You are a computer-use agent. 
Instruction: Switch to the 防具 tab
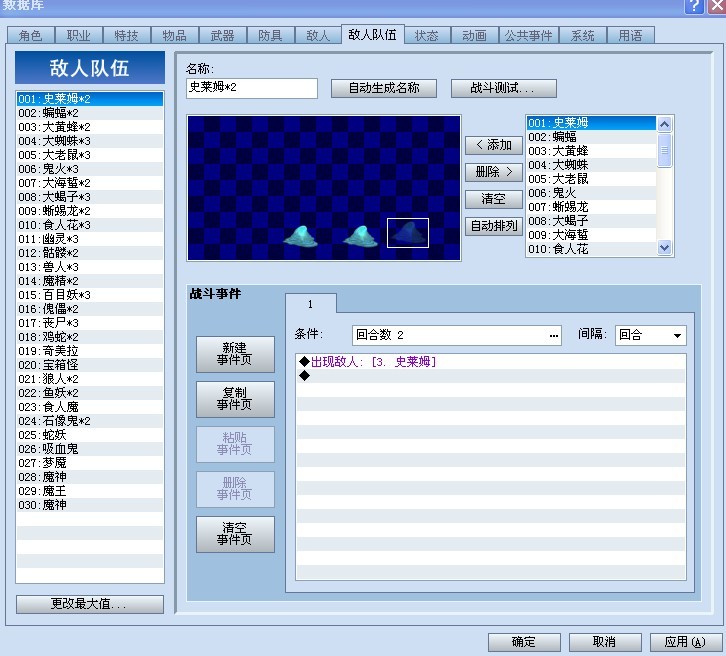coord(270,35)
